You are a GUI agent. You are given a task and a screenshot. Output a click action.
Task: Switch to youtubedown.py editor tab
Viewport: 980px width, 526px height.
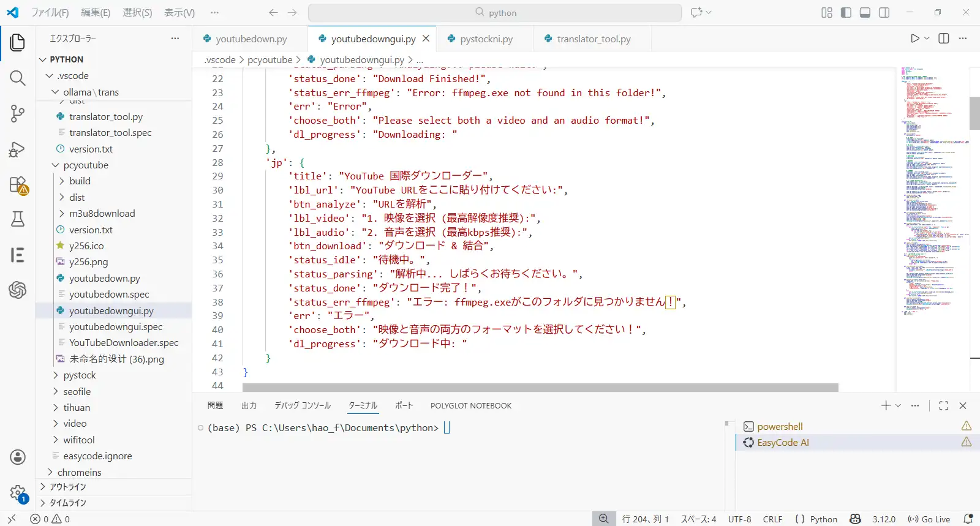251,39
